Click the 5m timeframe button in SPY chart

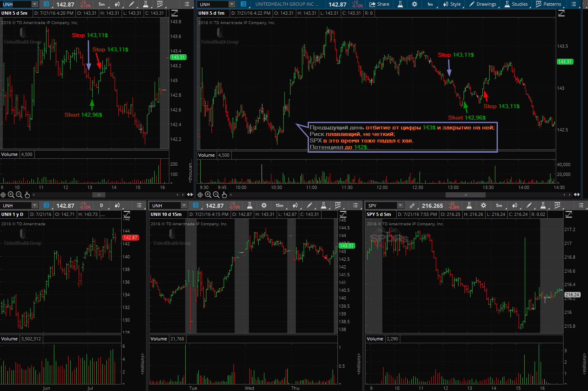click(499, 205)
